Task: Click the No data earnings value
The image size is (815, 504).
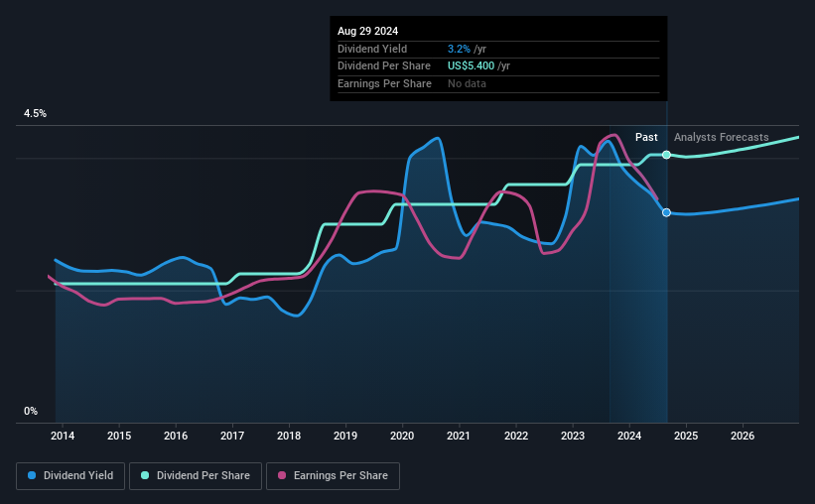Action: click(x=468, y=83)
